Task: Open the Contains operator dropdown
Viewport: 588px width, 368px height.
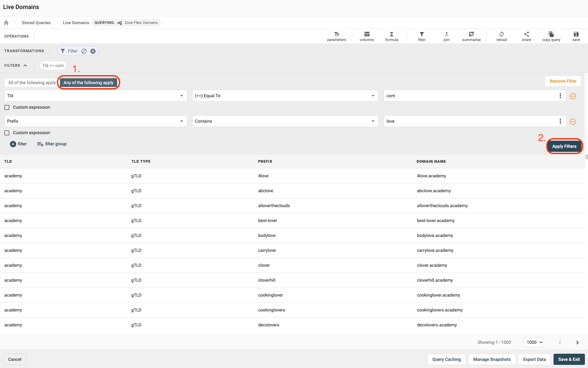Action: pyautogui.click(x=285, y=121)
